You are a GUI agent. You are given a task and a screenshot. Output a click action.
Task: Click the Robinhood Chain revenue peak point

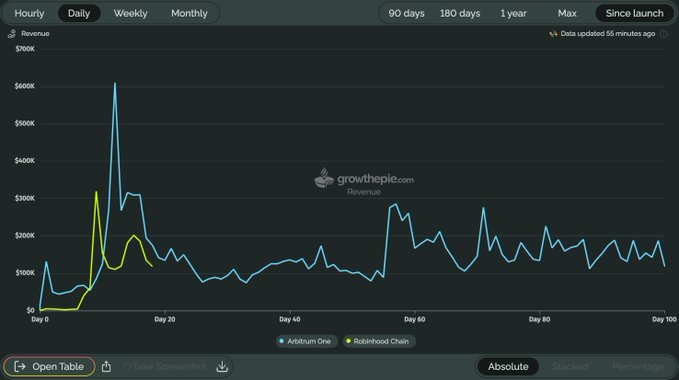(x=96, y=192)
